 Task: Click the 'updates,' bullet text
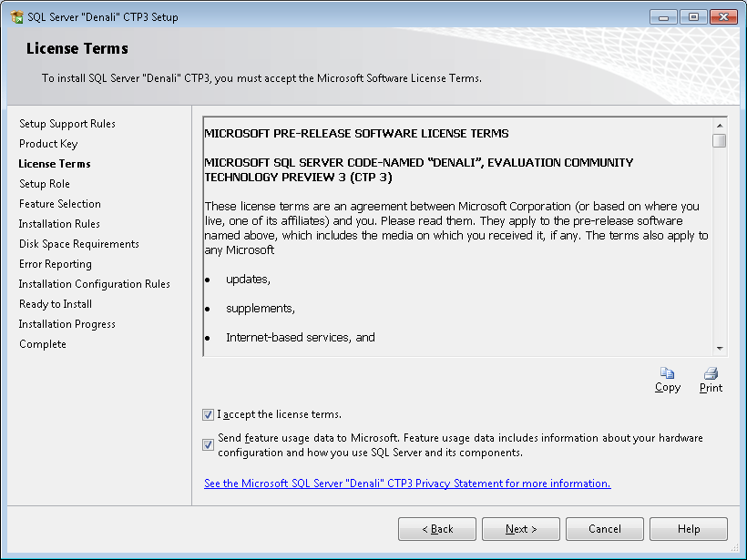pos(248,280)
